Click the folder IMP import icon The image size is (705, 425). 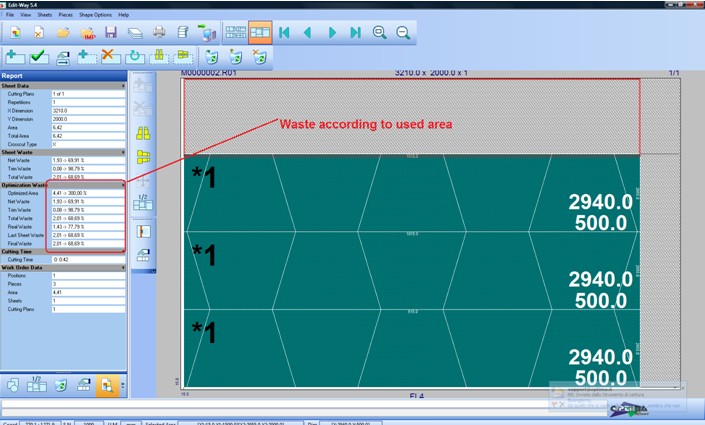pos(88,33)
